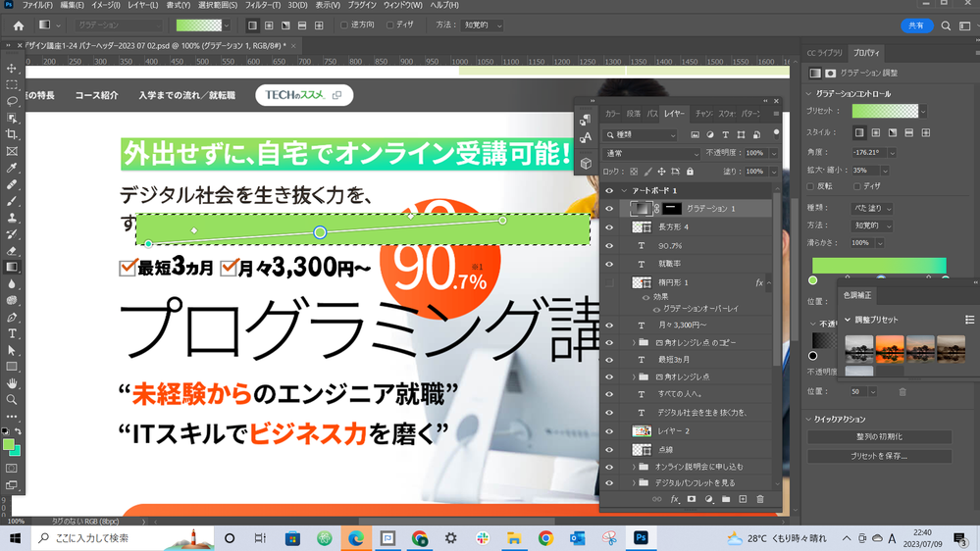Open the プリセット gradient dropdown in Properties
The image size is (980, 551).
tap(922, 111)
